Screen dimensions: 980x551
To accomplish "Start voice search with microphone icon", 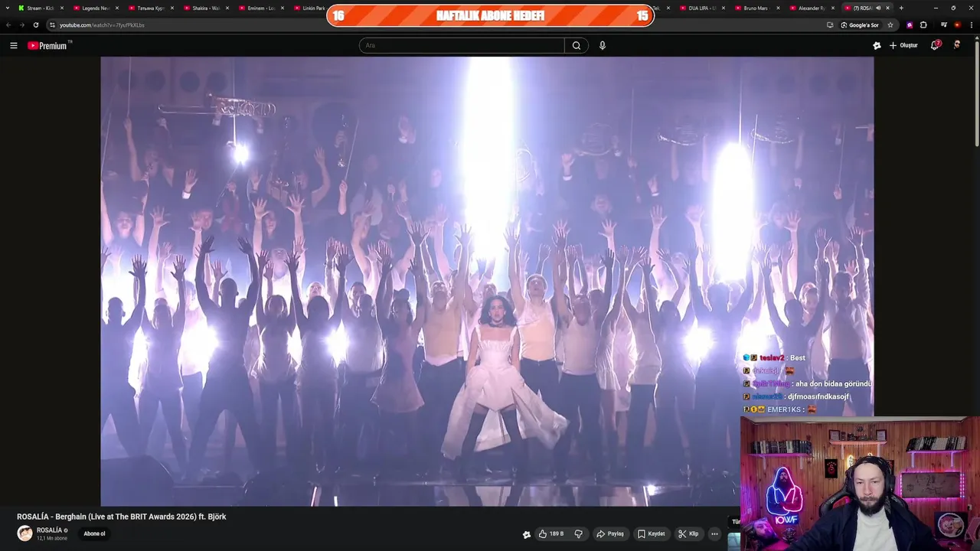I will click(603, 46).
